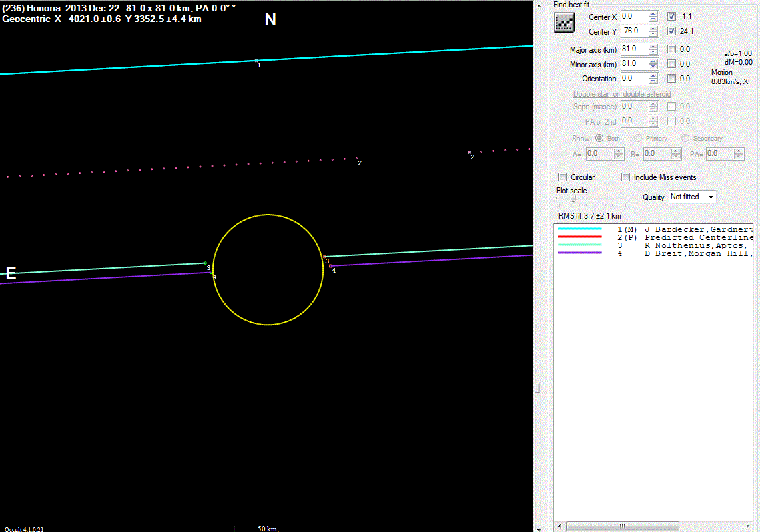Viewport: 760px width, 532px height.
Task: Decrease Minor axis with spinner down arrow
Action: (x=653, y=66)
